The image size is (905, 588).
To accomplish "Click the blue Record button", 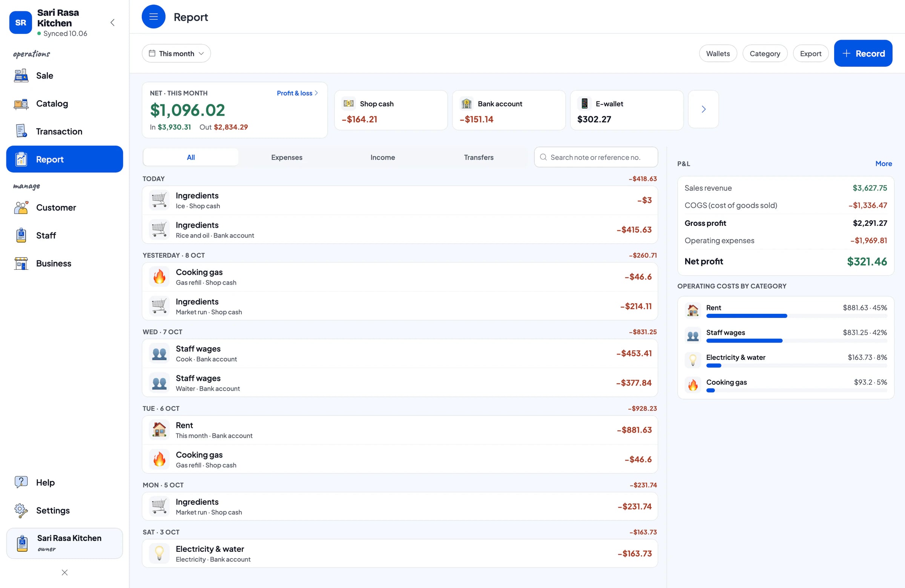I will (863, 53).
